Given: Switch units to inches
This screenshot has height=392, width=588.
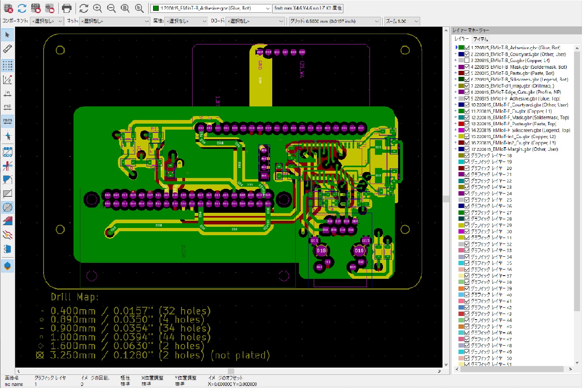Looking at the screenshot, I should pyautogui.click(x=8, y=94).
